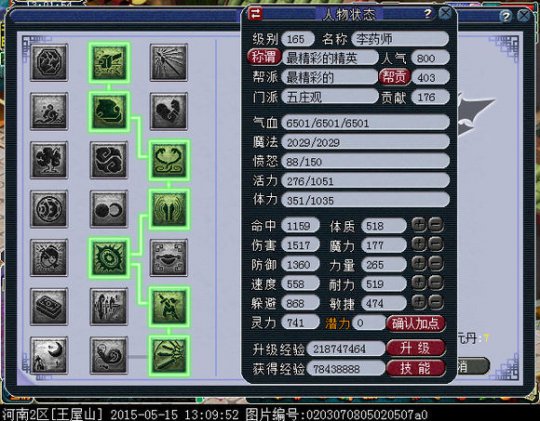Select the gray sunburst rays skill icon
The height and width of the screenshot is (421, 540).
(169, 62)
